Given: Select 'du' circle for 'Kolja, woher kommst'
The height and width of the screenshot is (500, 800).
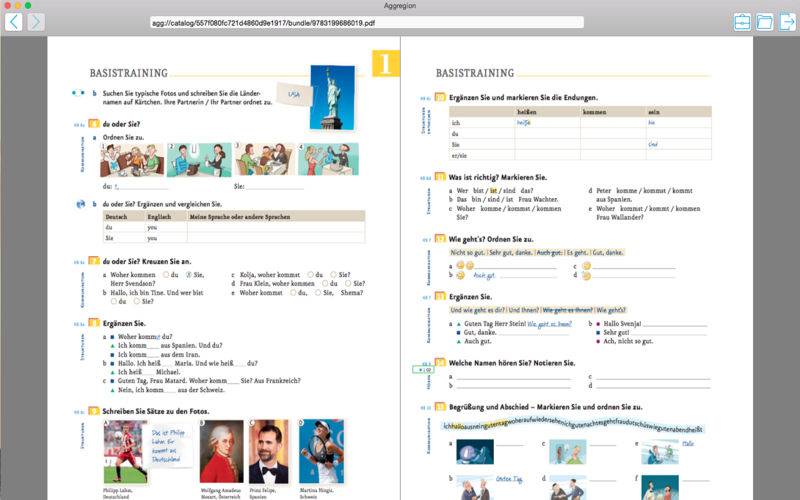Looking at the screenshot, I should pos(310,274).
